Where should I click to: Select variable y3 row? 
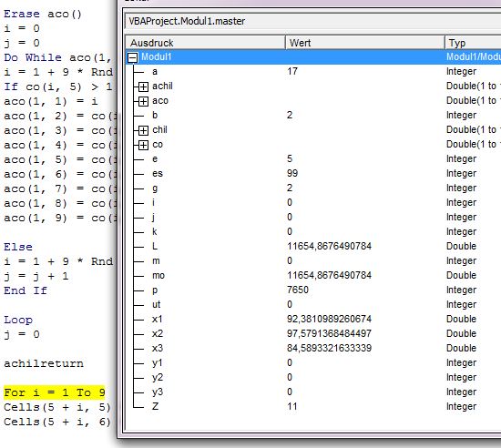[x=313, y=392]
